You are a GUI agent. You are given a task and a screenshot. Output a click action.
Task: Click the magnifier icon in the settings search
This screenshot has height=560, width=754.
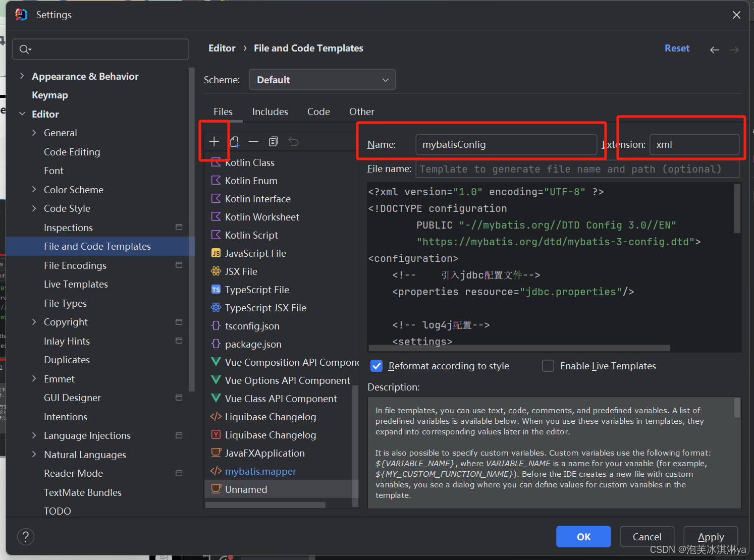pos(24,49)
